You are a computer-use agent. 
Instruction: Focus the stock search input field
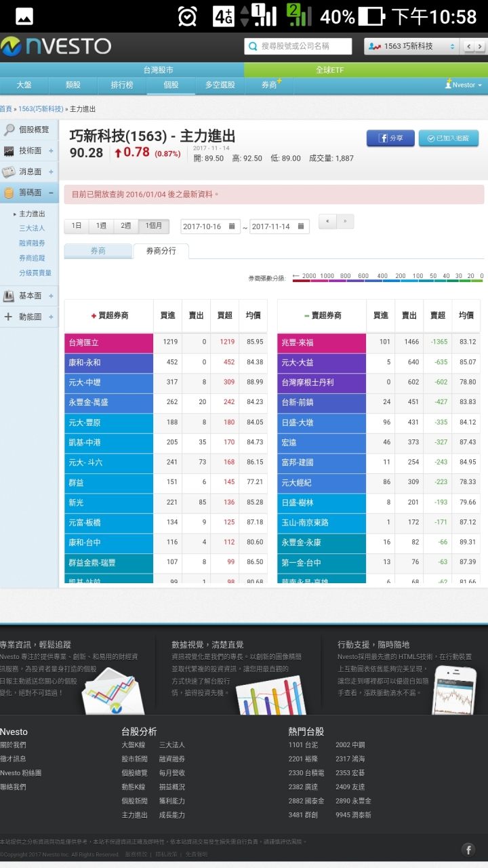point(298,46)
